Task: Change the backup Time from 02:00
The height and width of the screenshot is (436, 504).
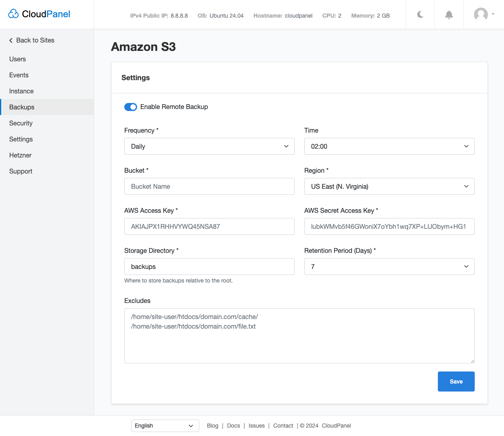Action: coord(389,146)
